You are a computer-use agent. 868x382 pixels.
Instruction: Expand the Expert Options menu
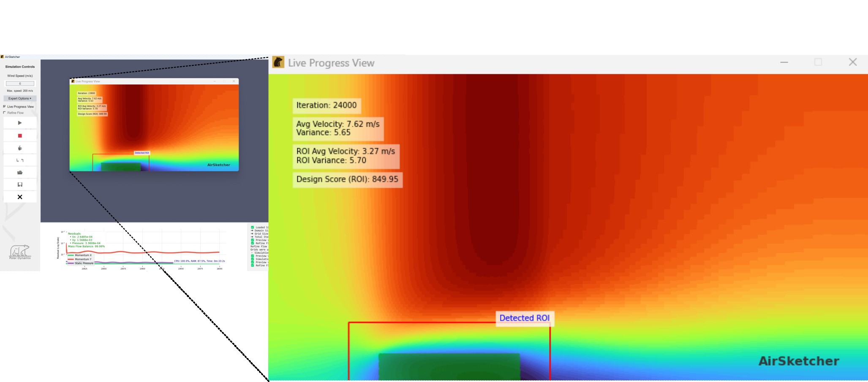point(20,98)
